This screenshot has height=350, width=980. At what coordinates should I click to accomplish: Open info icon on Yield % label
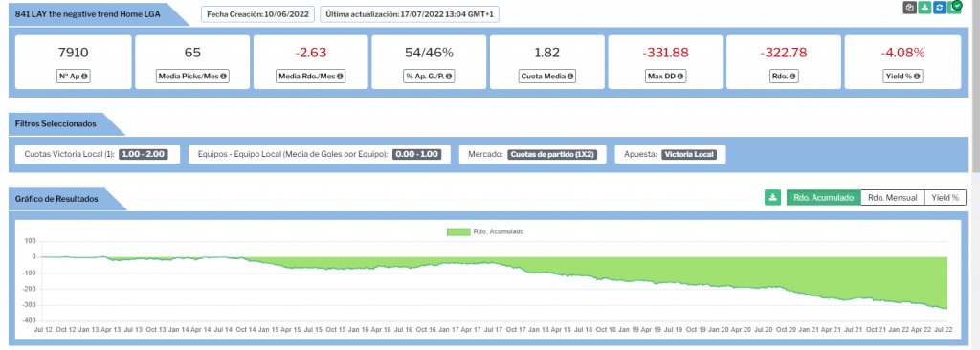click(x=916, y=77)
